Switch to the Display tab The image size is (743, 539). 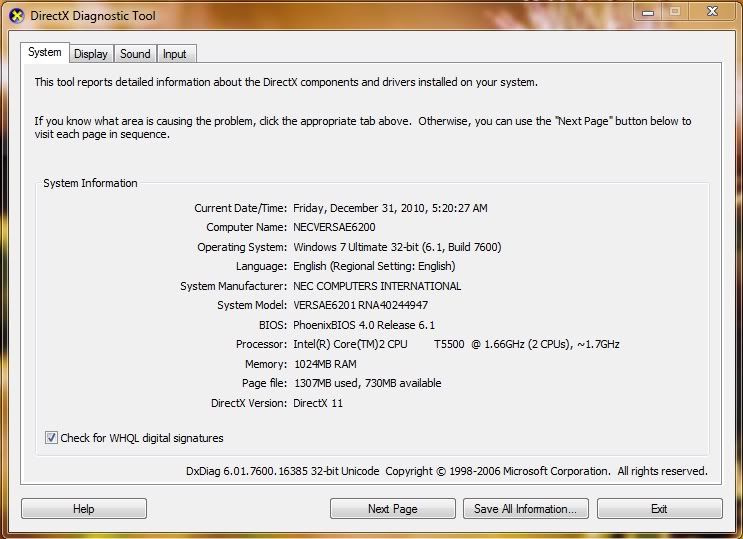(x=91, y=54)
